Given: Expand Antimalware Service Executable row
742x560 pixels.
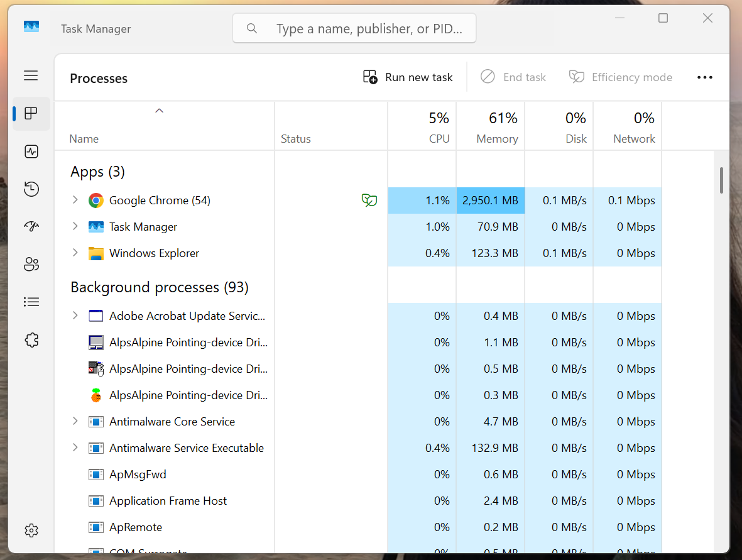Looking at the screenshot, I should point(75,447).
